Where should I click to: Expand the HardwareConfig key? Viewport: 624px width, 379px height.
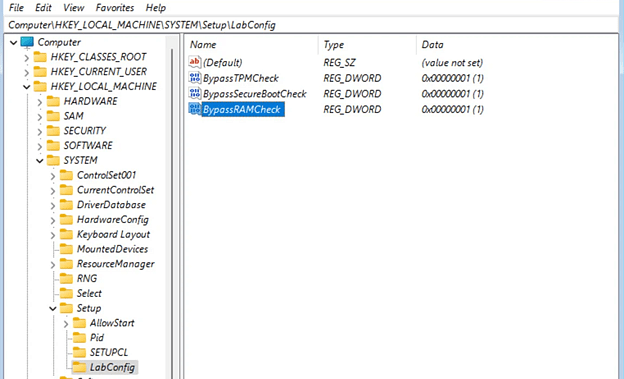[53, 220]
